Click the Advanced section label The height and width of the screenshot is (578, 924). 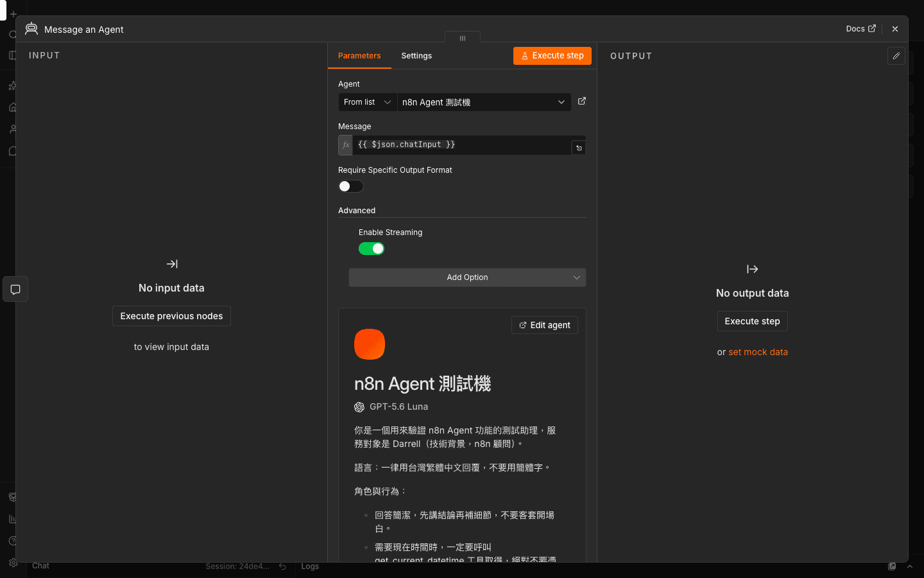(x=357, y=211)
